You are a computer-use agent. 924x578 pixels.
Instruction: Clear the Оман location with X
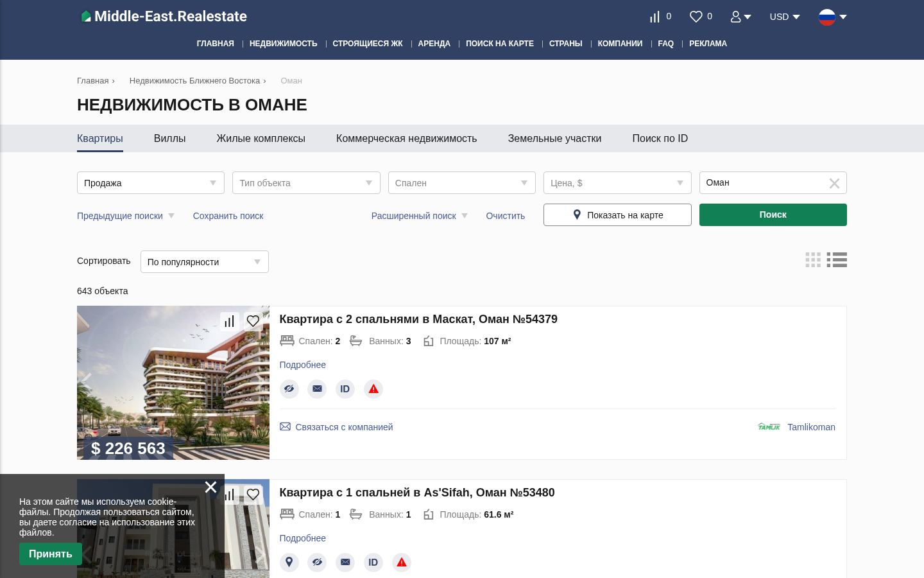834,184
